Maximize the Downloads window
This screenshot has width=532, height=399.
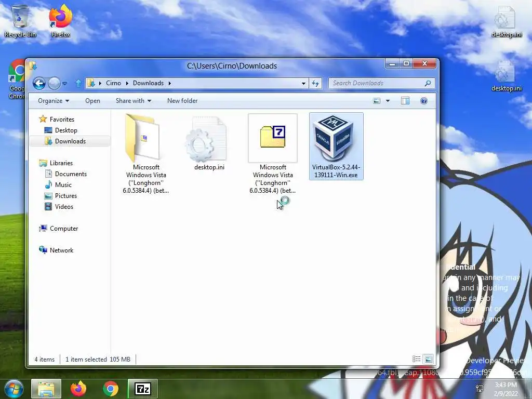tap(406, 63)
